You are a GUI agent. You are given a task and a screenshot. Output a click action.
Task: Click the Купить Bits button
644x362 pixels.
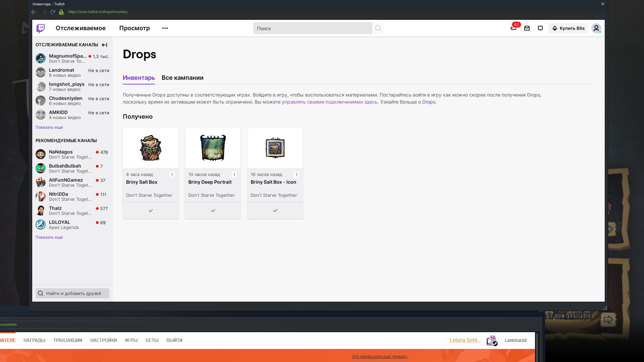[x=568, y=28]
